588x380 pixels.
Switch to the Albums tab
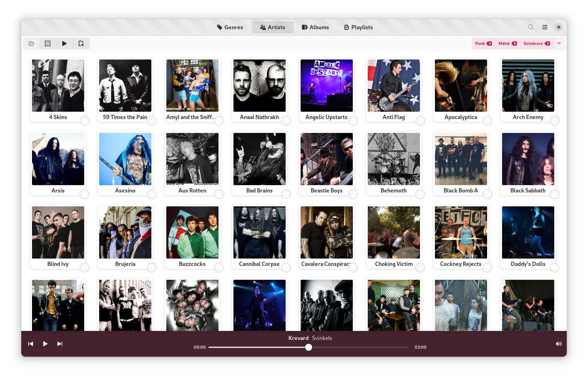click(315, 27)
